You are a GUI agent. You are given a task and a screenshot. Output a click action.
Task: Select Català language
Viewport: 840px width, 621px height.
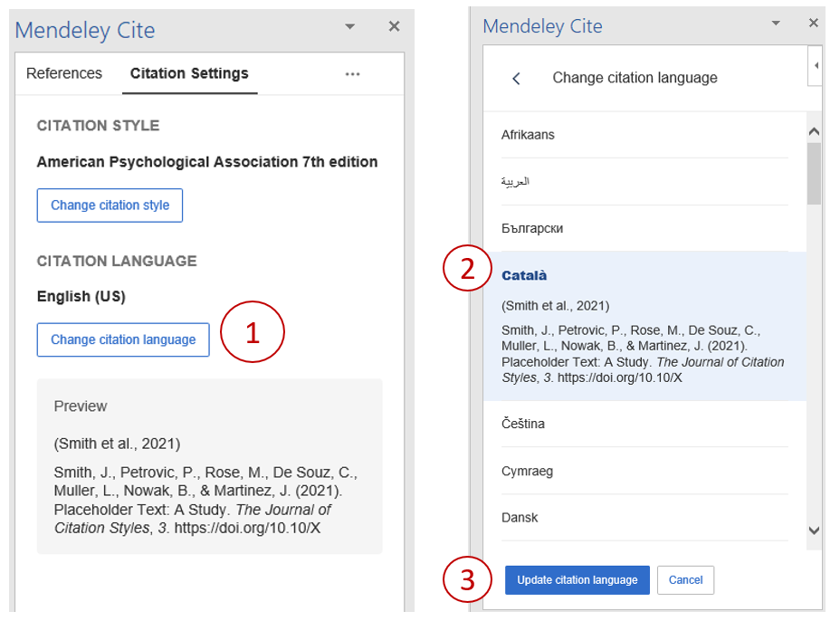(x=644, y=326)
